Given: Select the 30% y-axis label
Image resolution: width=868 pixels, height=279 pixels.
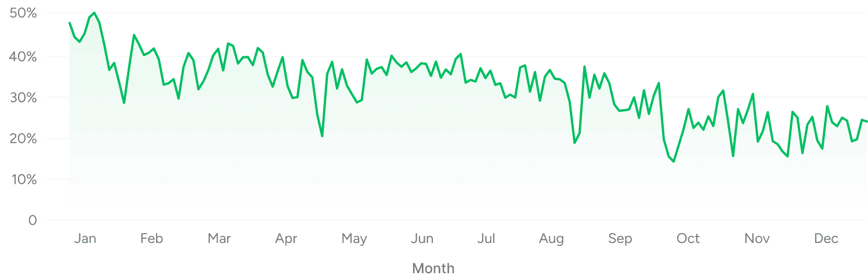Looking at the screenshot, I should click(24, 98).
